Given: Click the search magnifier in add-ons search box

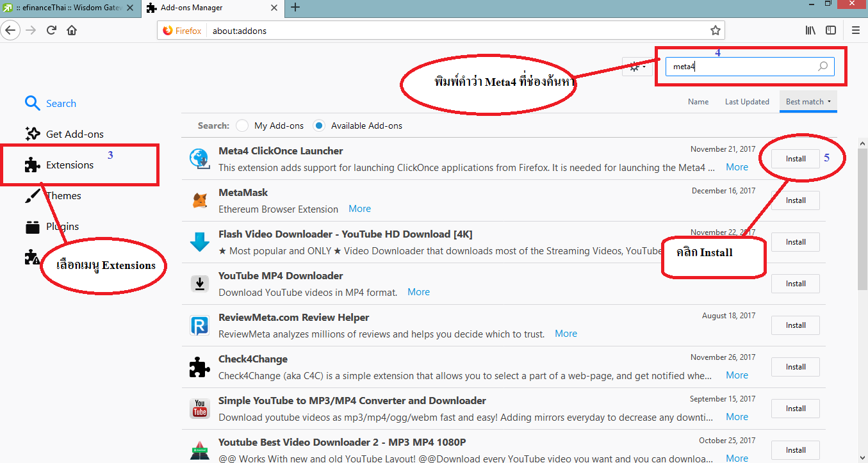Looking at the screenshot, I should [x=823, y=67].
